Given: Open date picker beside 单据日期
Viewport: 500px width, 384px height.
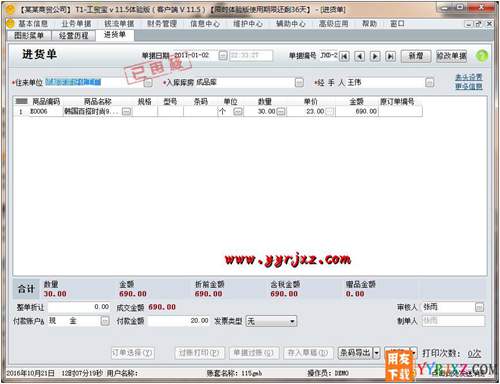Looking at the screenshot, I should click(x=223, y=56).
